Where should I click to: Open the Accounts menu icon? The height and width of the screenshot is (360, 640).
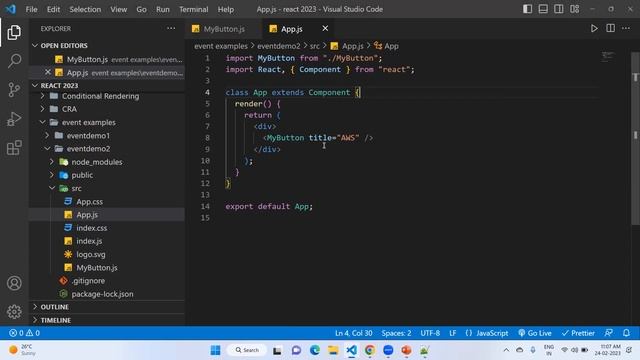coord(14,283)
